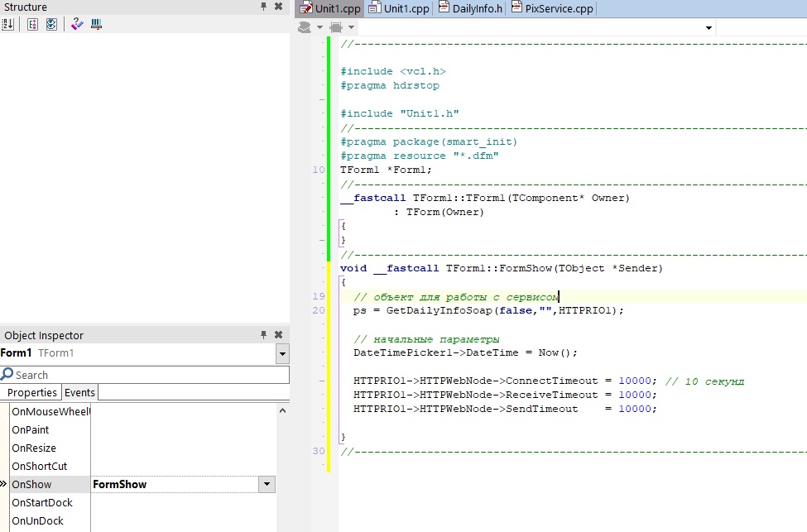Image resolution: width=807 pixels, height=532 pixels.
Task: Click the SendTimeout assignment line
Action: [x=505, y=409]
